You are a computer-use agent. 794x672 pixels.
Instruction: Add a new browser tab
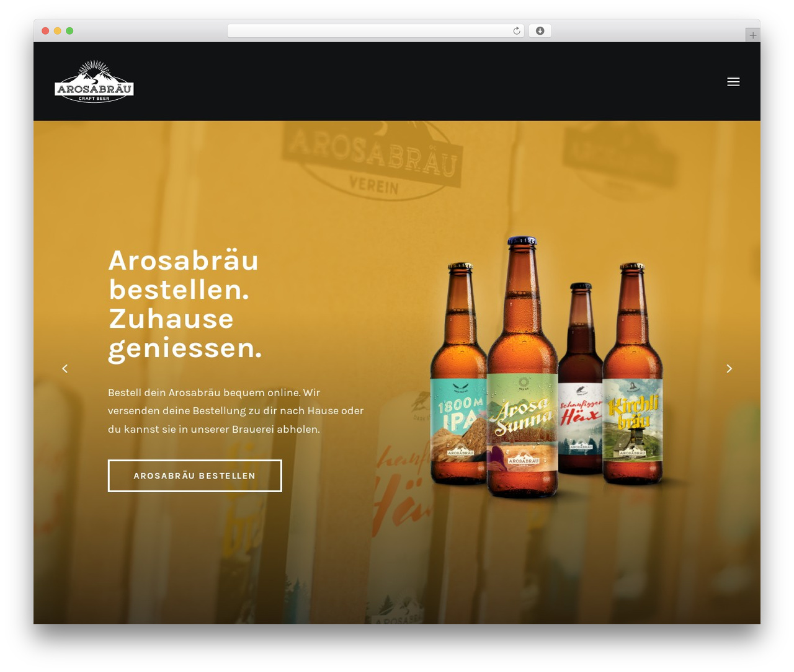tap(753, 35)
